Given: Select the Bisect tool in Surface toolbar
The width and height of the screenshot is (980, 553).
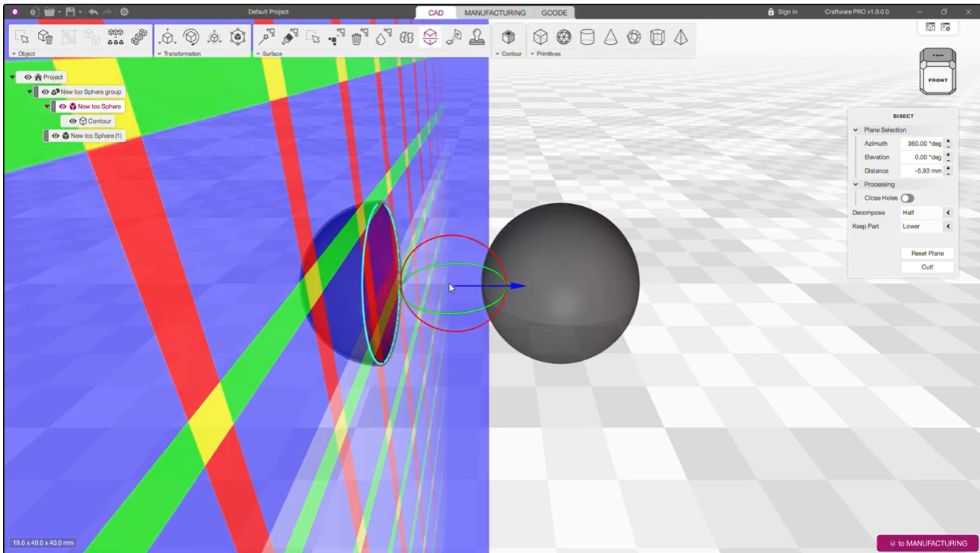Looking at the screenshot, I should pos(429,37).
